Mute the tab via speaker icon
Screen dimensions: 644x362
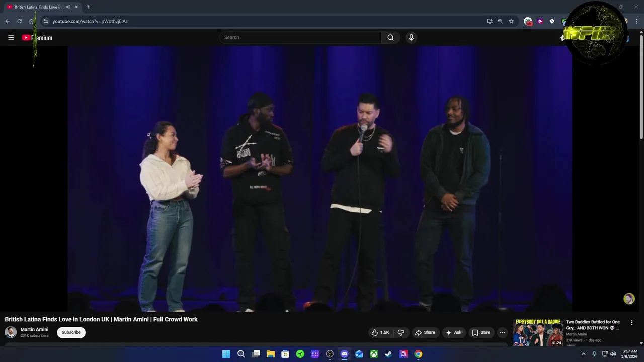pos(68,7)
